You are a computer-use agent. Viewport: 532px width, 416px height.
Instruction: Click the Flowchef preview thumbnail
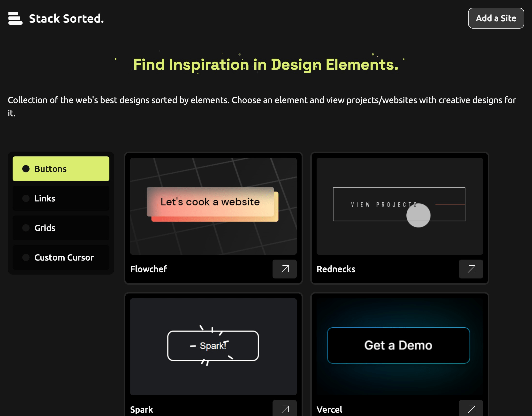coord(213,206)
